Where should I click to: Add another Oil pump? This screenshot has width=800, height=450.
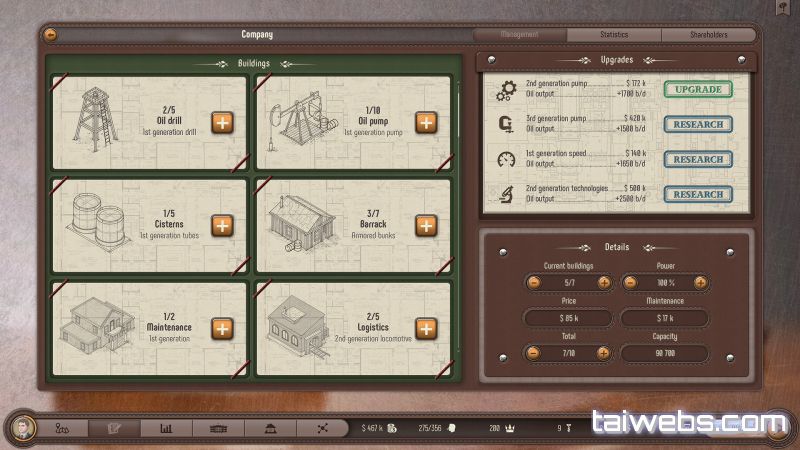(426, 123)
